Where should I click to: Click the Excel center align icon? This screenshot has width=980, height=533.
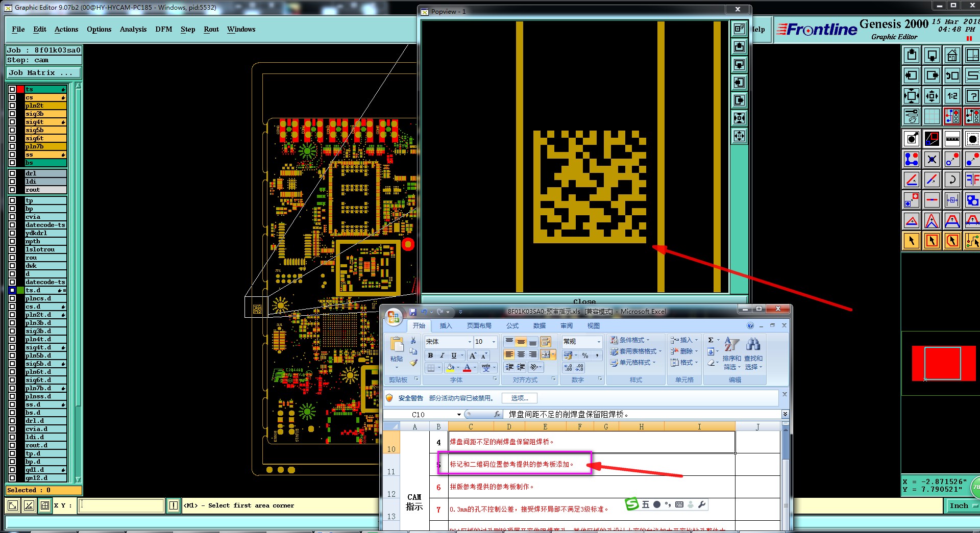click(x=521, y=354)
